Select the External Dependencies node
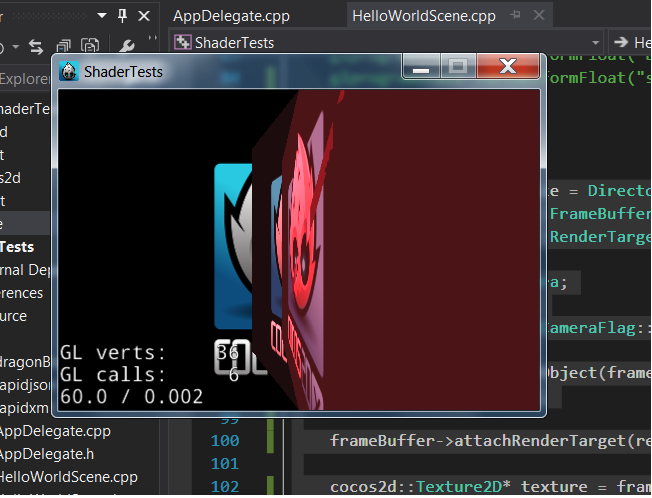The width and height of the screenshot is (652, 498). (x=25, y=270)
